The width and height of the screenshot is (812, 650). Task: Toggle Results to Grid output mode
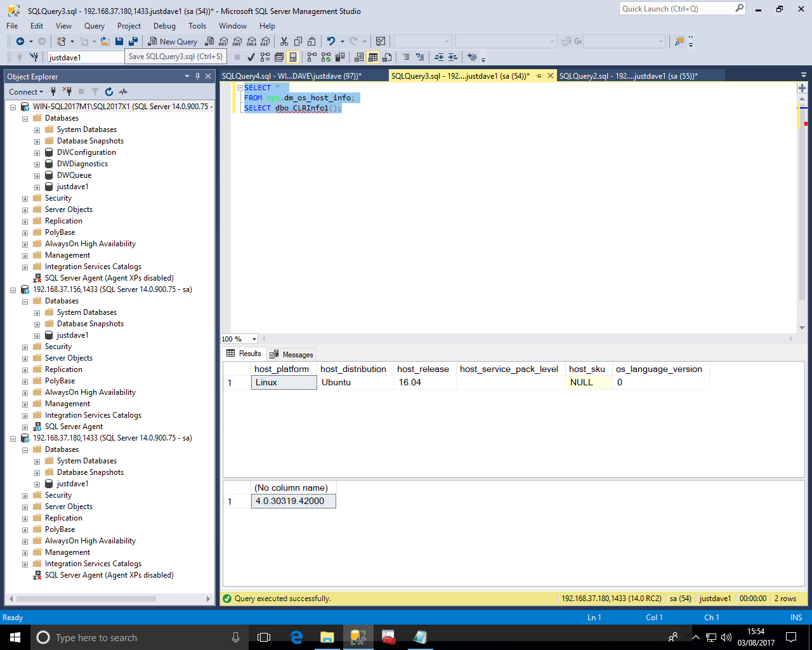(x=373, y=57)
